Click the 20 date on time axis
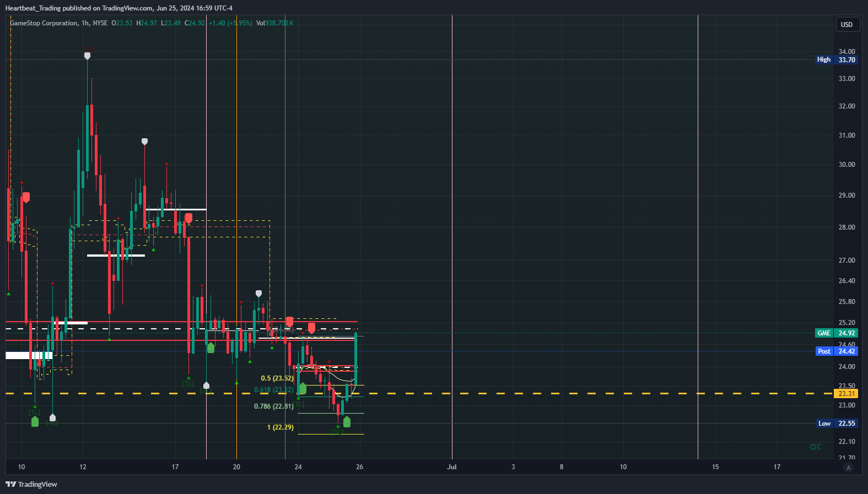The image size is (868, 494). click(x=236, y=467)
